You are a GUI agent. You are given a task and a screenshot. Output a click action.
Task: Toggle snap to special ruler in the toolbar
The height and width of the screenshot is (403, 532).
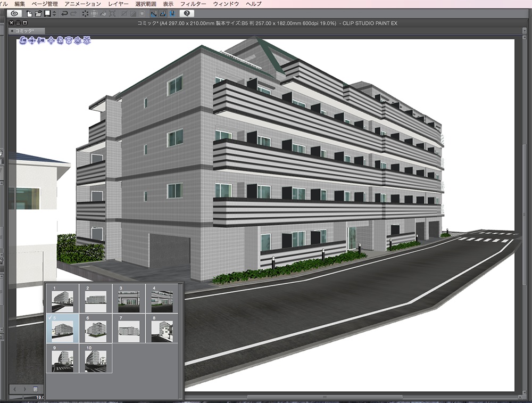pos(162,14)
